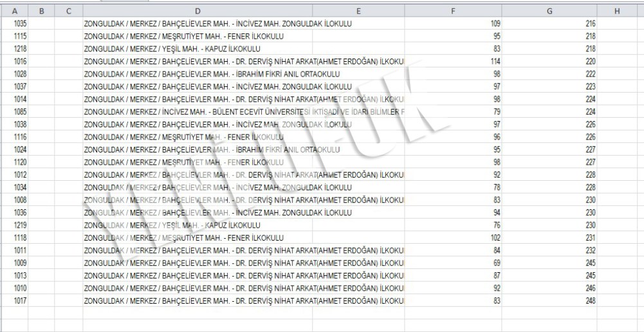Image resolution: width=644 pixels, height=332 pixels.
Task: Select the cell with ID 1085
Action: point(20,112)
